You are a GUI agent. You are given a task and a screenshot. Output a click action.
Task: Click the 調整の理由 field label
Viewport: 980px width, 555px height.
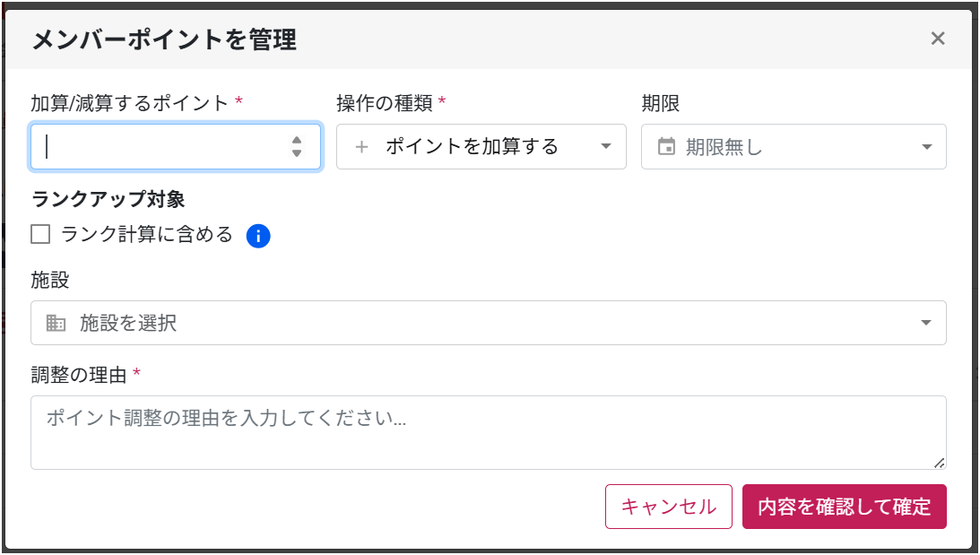[x=79, y=375]
